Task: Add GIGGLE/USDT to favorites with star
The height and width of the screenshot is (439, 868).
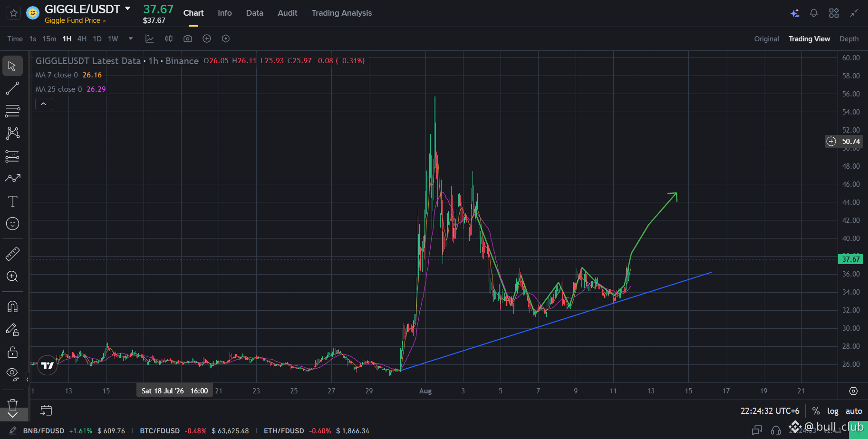Action: [x=14, y=13]
